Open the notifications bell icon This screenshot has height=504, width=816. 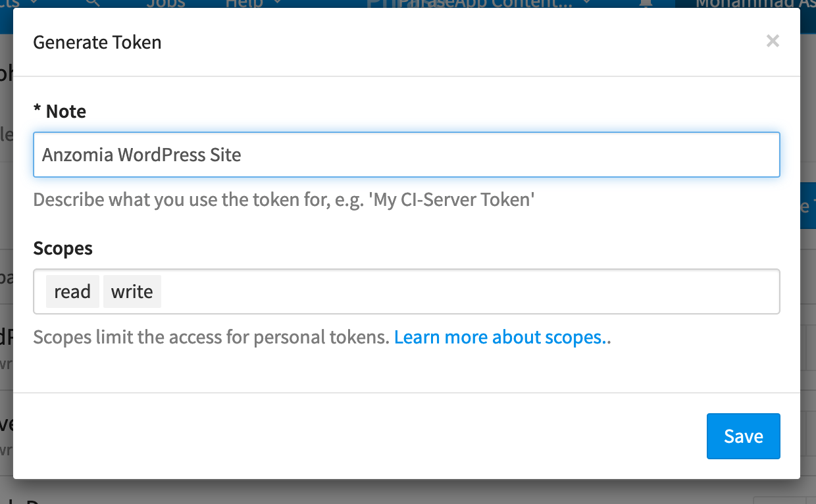tap(646, 4)
